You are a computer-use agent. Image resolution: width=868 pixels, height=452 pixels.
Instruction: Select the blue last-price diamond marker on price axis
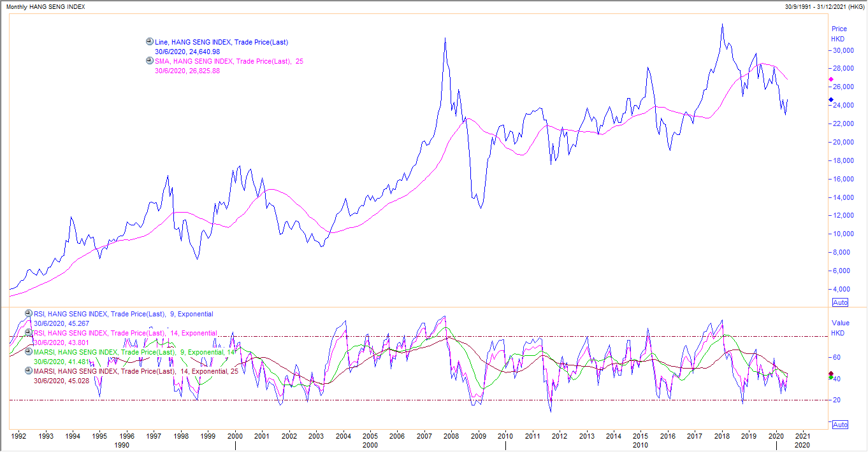click(x=830, y=99)
